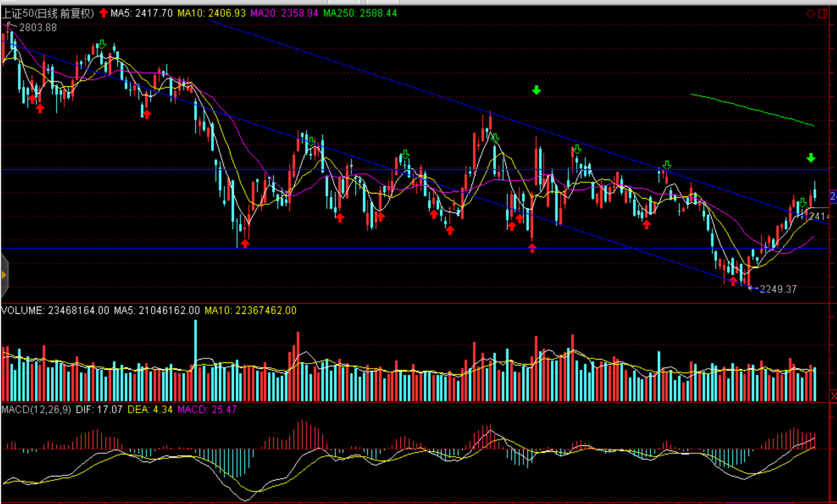Click the blue current price tag on axis
Screen dimensions: 837x504
point(832,196)
